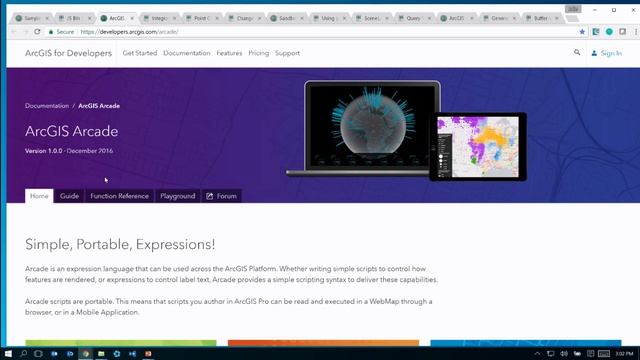
Task: Switch to Chrome in the taskbar
Action: point(86,353)
